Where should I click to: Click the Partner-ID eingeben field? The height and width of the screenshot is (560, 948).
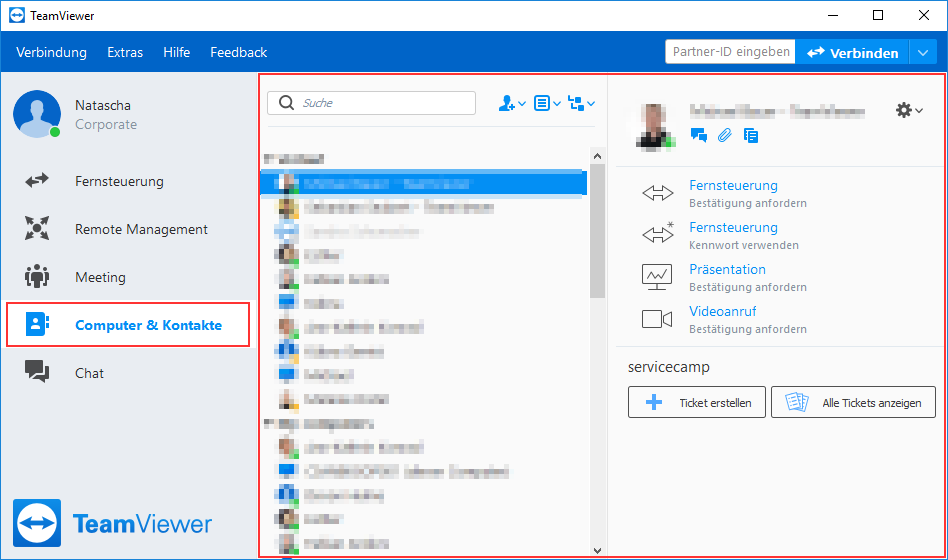pyautogui.click(x=730, y=52)
